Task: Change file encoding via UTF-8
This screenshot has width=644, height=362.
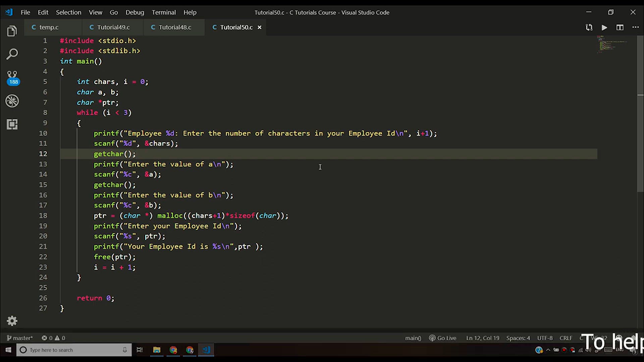Action: (x=545, y=338)
